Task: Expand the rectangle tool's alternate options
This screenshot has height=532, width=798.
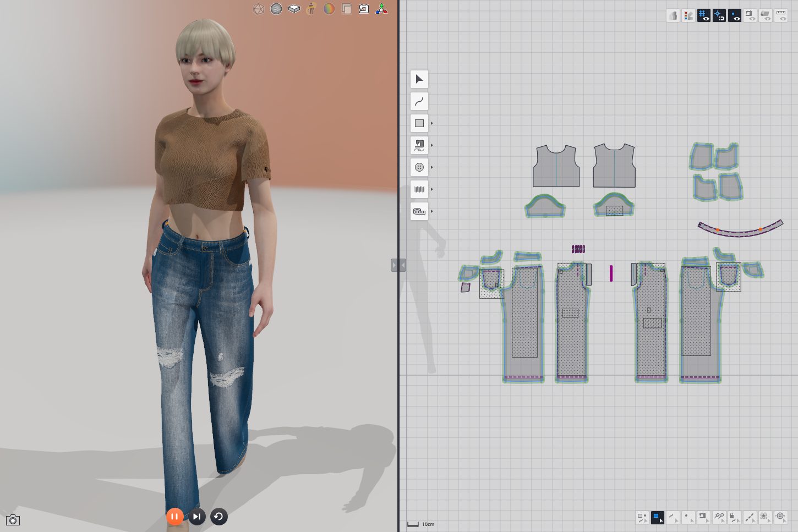Action: 431,123
